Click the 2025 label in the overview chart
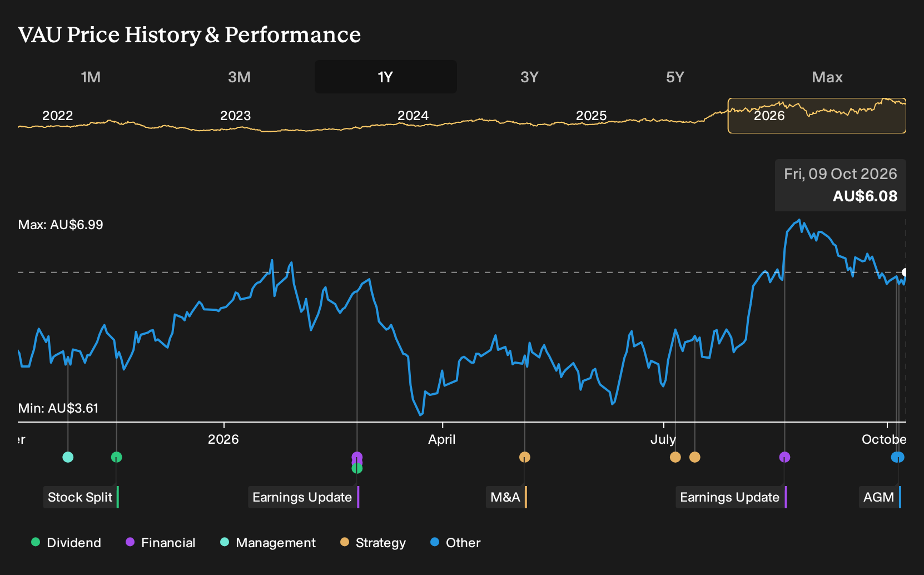This screenshot has height=575, width=924. [591, 116]
